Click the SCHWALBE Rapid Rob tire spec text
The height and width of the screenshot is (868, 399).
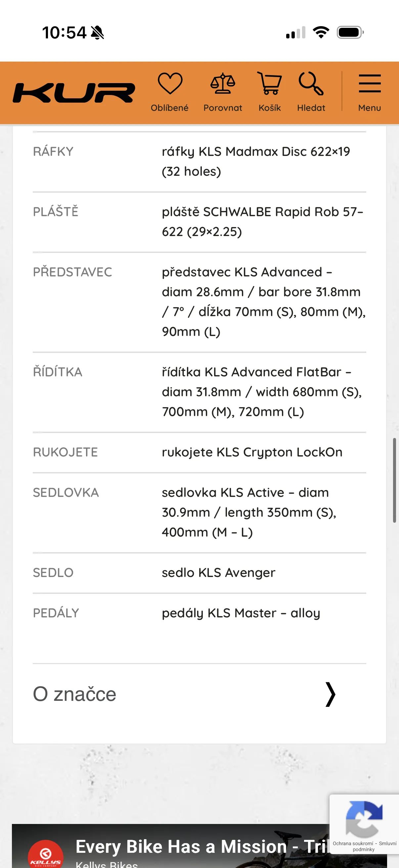(x=263, y=222)
